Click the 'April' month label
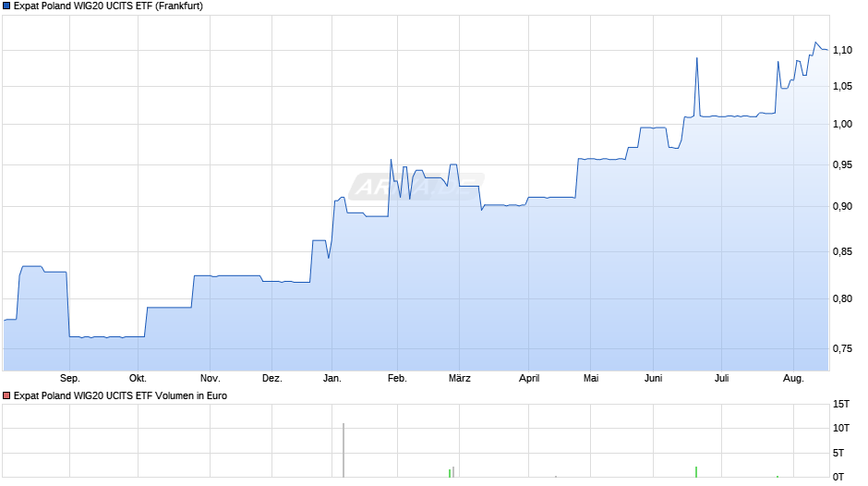 click(x=529, y=379)
